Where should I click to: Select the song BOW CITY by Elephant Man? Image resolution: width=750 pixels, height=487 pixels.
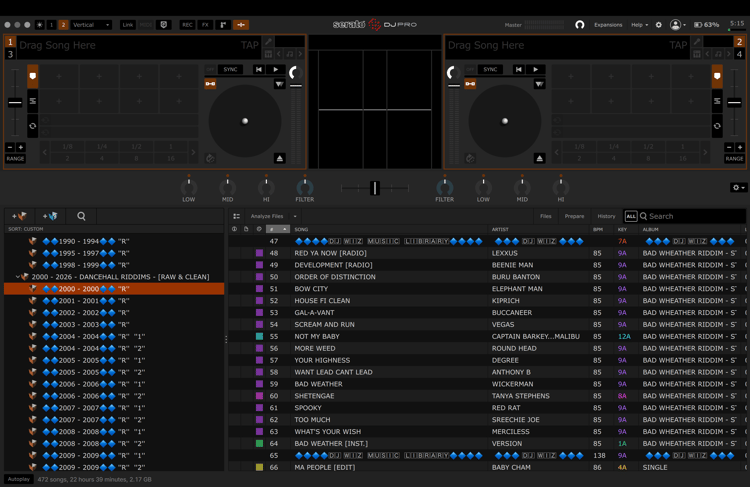[311, 289]
